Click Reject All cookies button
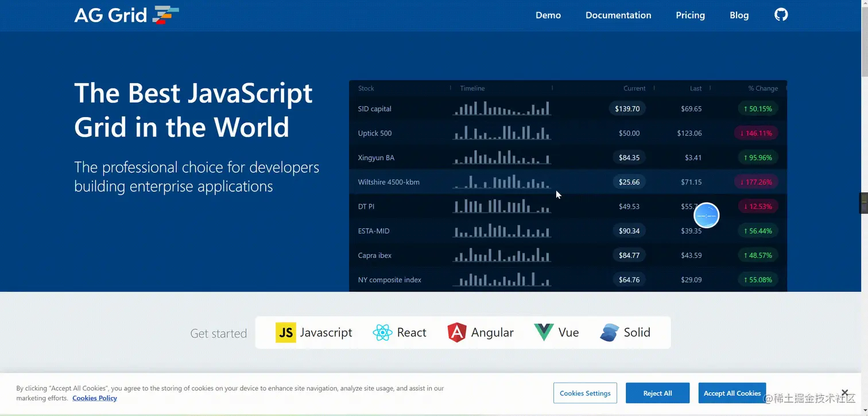The width and height of the screenshot is (868, 416). [x=657, y=393]
